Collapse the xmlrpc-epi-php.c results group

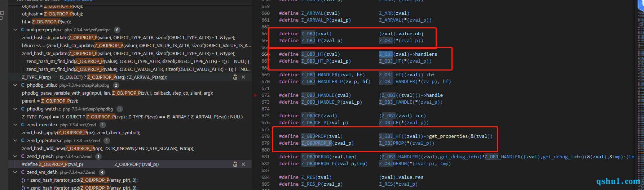click(x=15, y=30)
